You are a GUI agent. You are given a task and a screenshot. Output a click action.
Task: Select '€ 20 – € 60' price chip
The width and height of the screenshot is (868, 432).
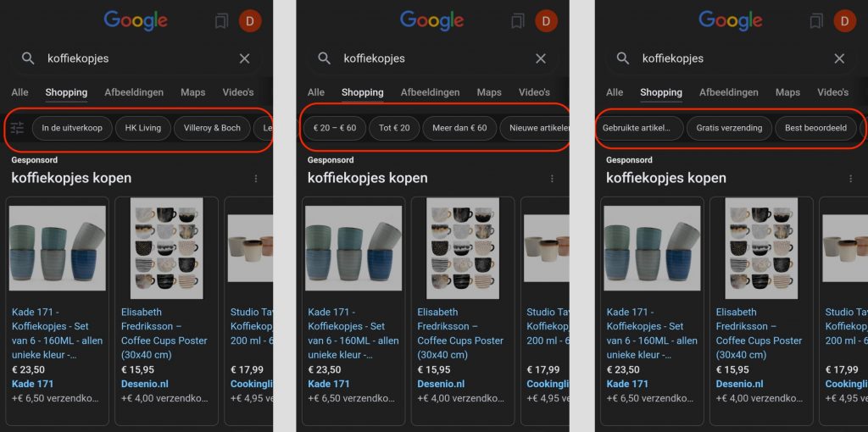pos(335,128)
